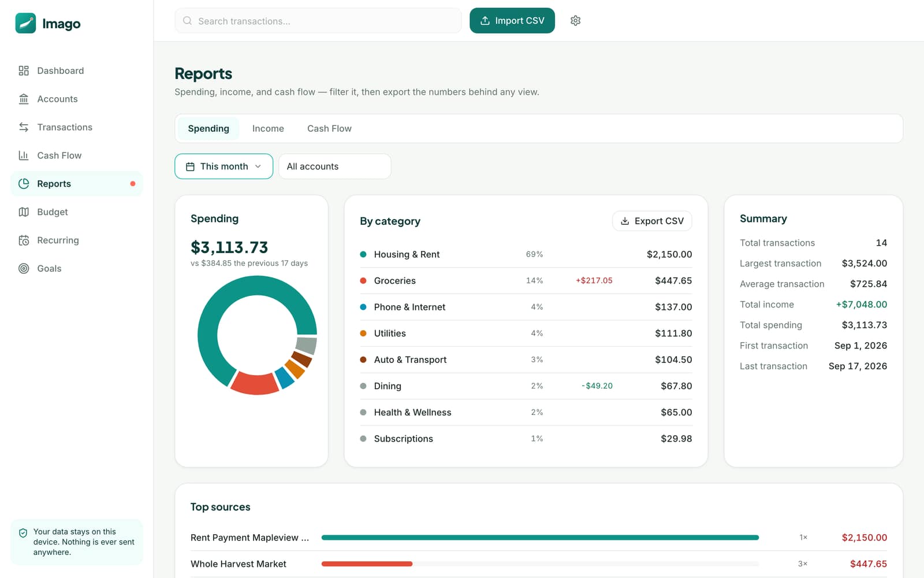Open Transactions from the sidebar
Screen dimensions: 924x578
[x=77, y=127]
